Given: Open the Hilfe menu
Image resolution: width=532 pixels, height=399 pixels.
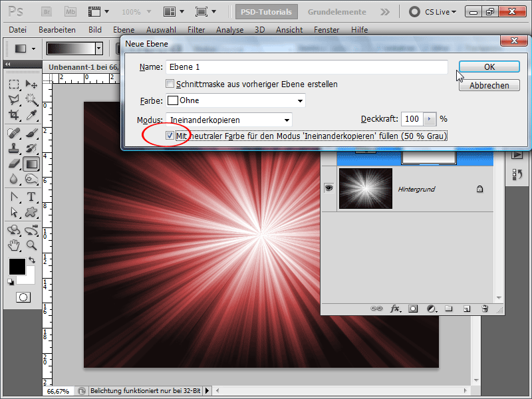Looking at the screenshot, I should [359, 30].
